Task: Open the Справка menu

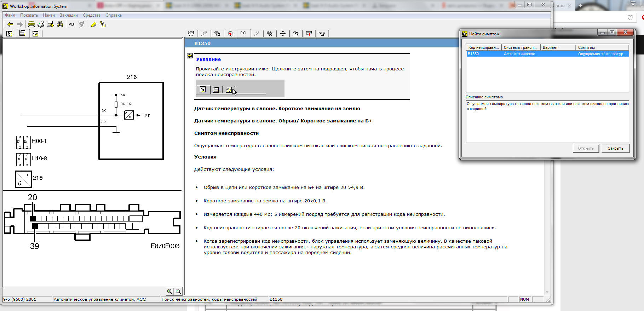Action: tap(114, 15)
